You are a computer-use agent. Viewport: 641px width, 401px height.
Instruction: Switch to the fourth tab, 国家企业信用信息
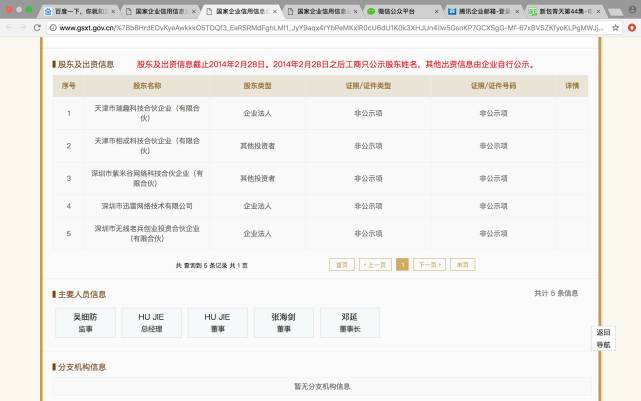(x=323, y=11)
